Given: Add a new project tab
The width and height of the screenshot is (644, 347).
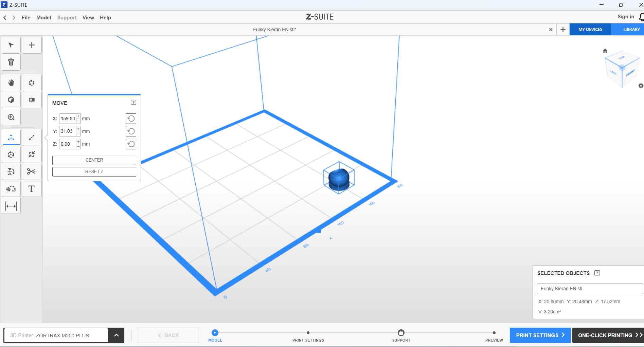Looking at the screenshot, I should coord(563,30).
